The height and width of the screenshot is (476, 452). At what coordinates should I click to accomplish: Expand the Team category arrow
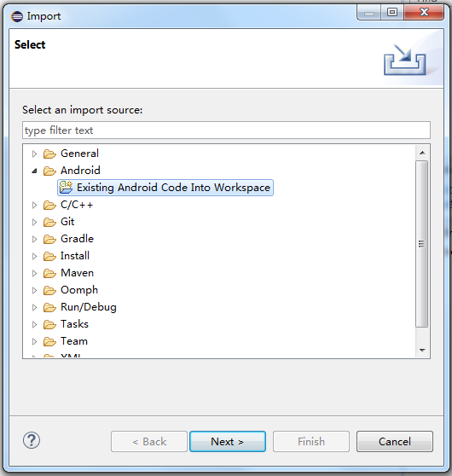tap(34, 341)
